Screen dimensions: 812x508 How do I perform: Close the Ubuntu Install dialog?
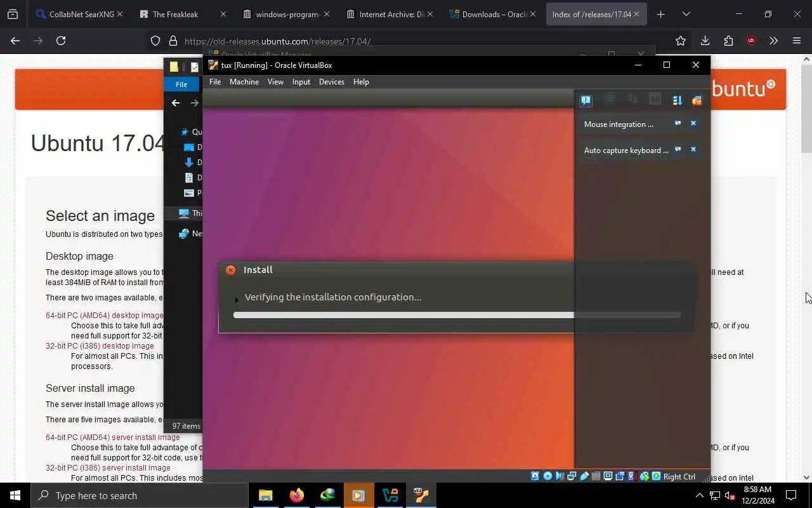230,270
